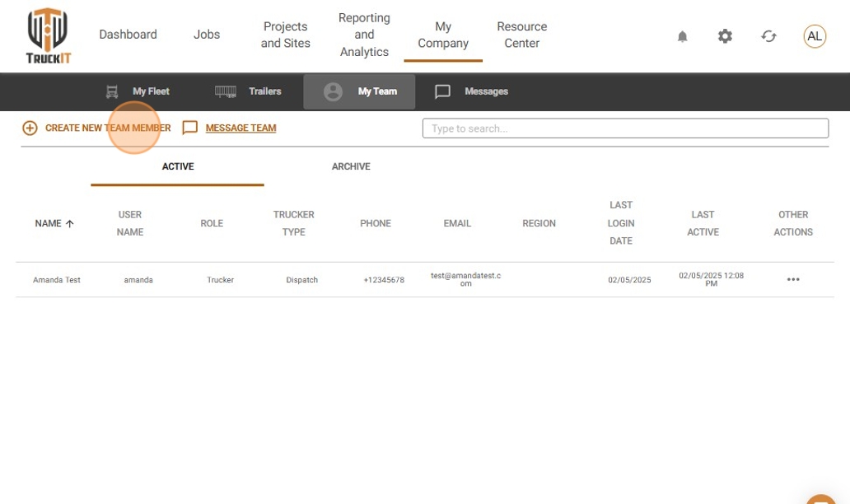
Task: Click Create New Team Member
Action: coord(108,128)
